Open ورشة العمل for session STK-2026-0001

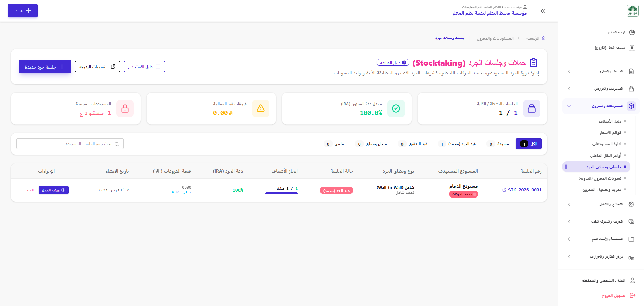54,190
